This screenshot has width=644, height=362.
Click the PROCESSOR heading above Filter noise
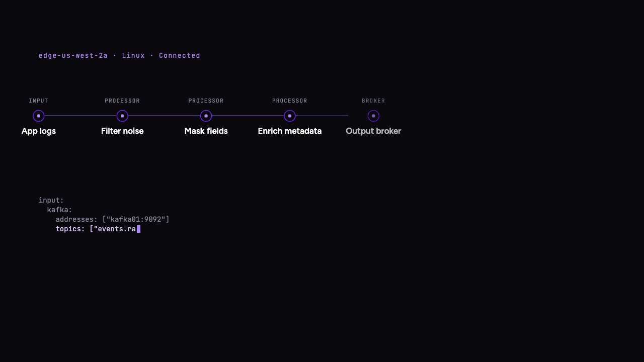122,101
